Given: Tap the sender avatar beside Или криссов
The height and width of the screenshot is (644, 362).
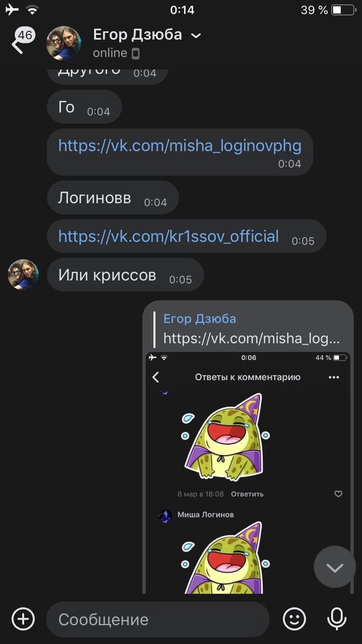Looking at the screenshot, I should point(23,275).
